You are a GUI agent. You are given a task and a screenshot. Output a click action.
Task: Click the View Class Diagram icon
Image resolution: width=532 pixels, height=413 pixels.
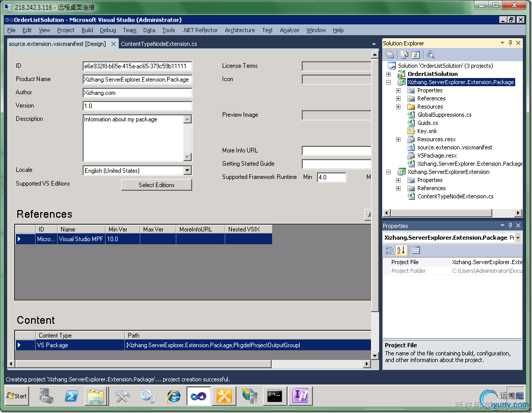click(x=431, y=55)
